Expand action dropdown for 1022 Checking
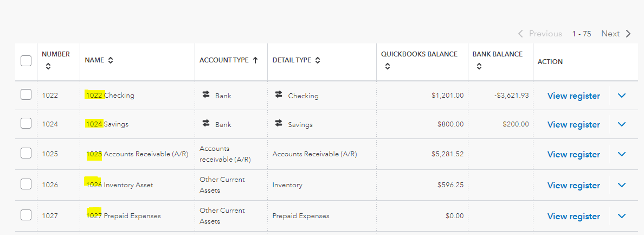Image resolution: width=644 pixels, height=235 pixels. 622,96
